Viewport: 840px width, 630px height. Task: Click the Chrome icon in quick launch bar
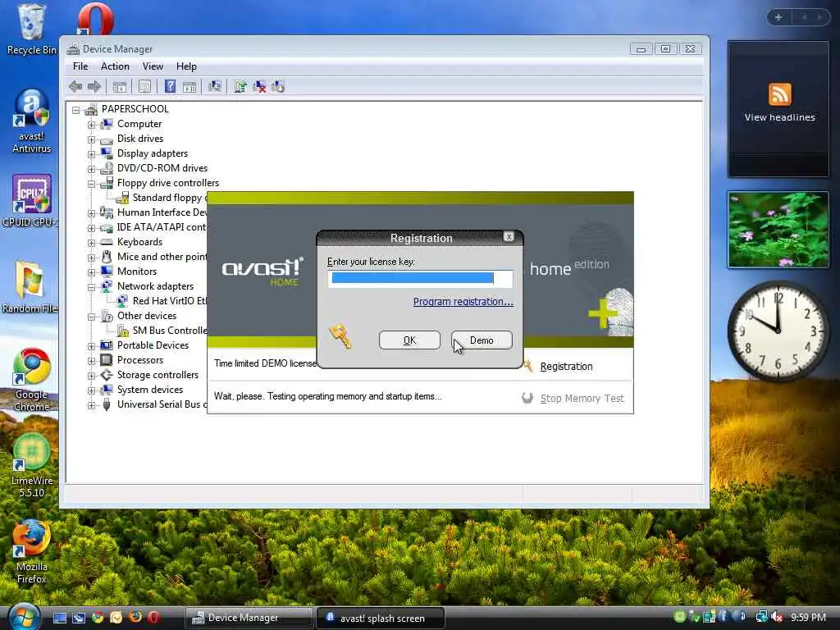tap(98, 618)
